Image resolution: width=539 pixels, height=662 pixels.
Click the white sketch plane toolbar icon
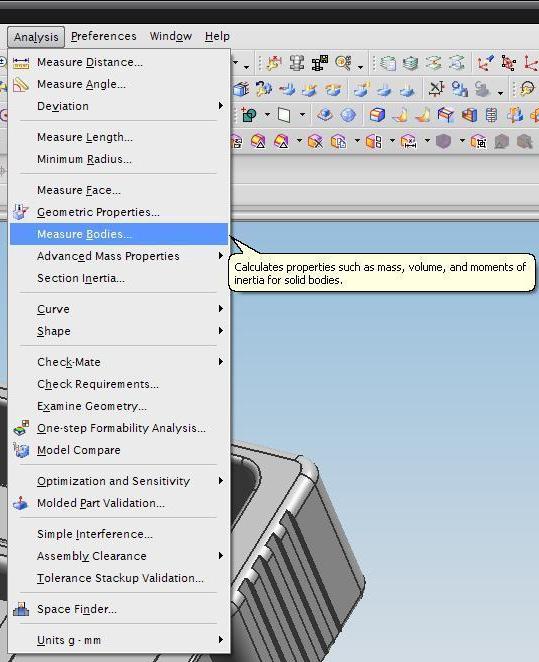pos(284,115)
